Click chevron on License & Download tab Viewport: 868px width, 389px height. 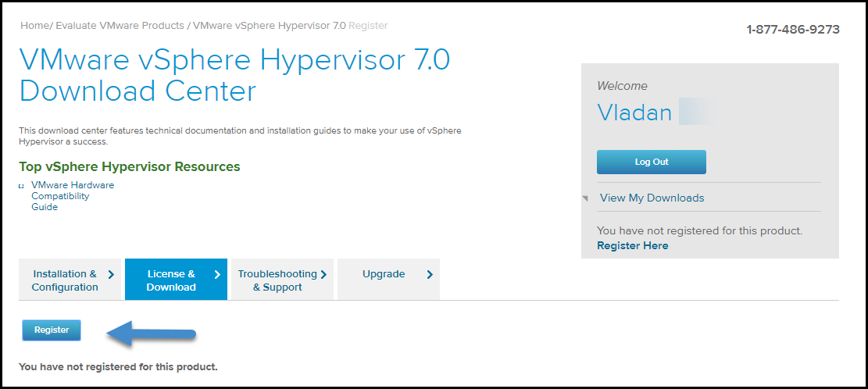(217, 274)
